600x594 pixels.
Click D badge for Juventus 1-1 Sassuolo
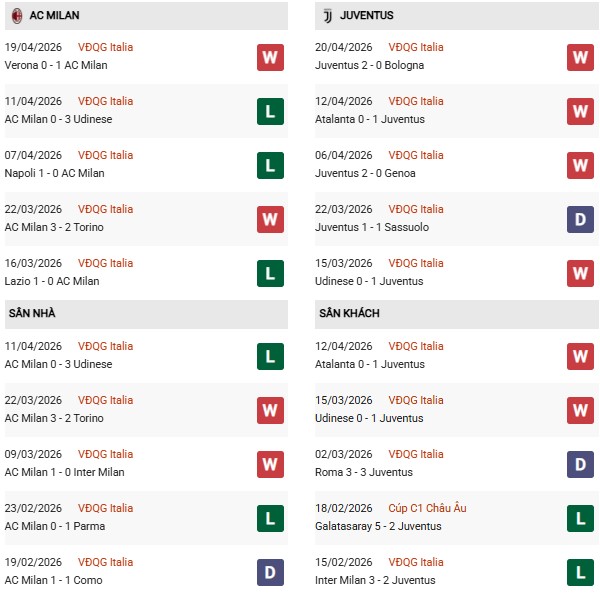click(581, 219)
